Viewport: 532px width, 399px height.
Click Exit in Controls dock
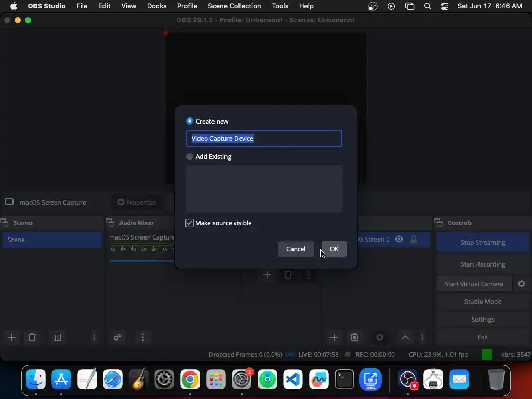pyautogui.click(x=483, y=337)
